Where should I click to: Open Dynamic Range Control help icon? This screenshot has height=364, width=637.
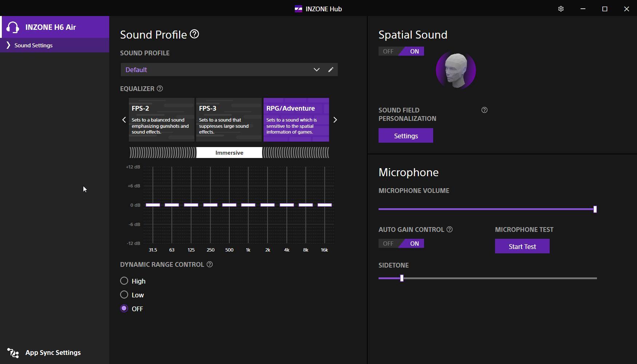[x=210, y=265]
